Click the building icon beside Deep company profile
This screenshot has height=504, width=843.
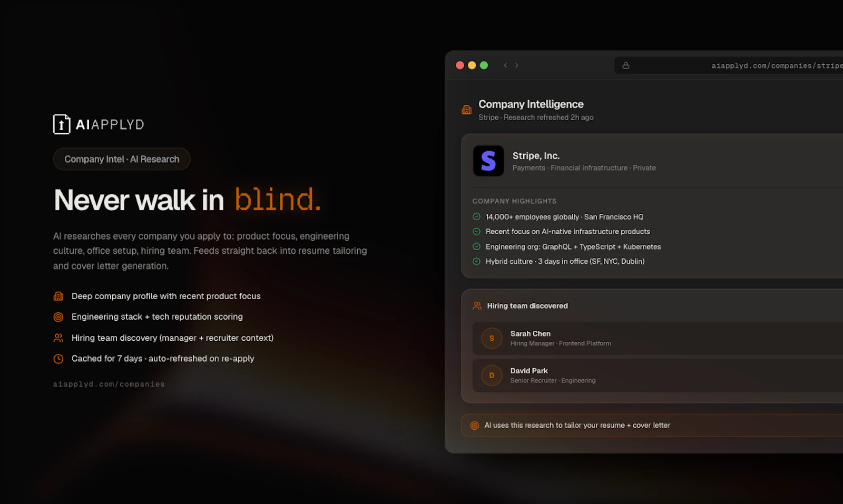point(58,297)
